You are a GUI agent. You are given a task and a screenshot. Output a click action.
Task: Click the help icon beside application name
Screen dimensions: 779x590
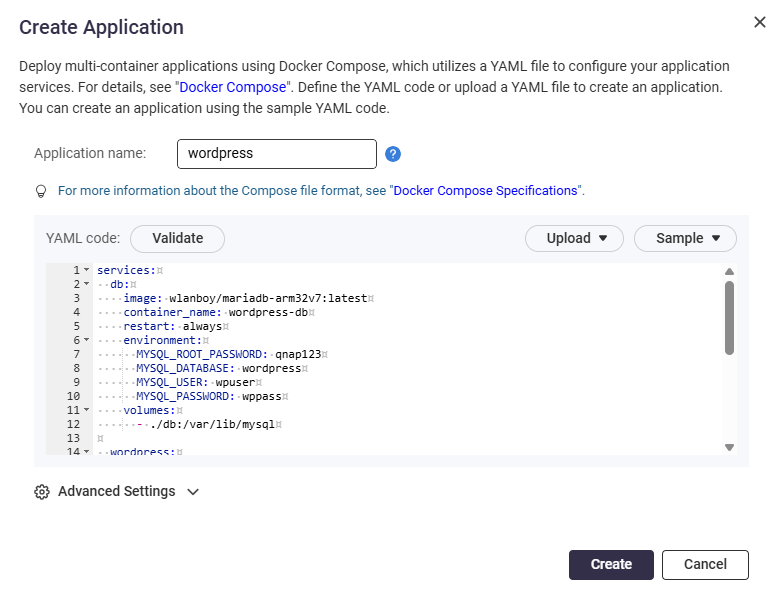[393, 154]
